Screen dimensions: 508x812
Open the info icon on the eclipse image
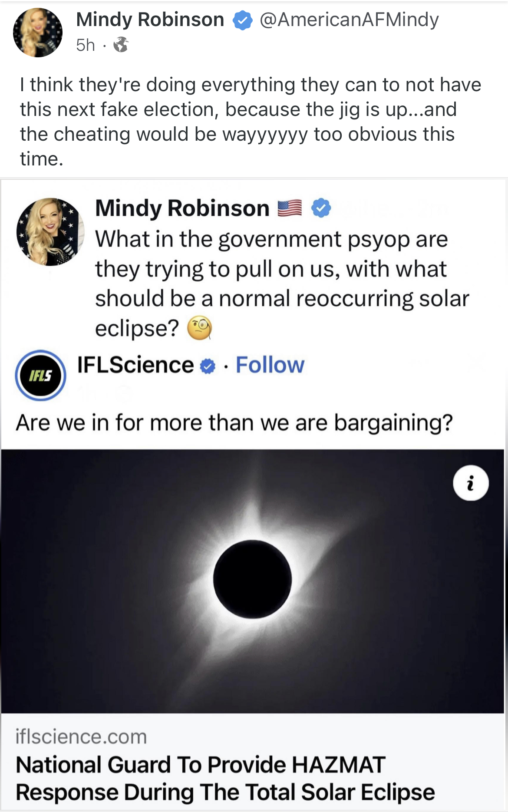tap(471, 482)
